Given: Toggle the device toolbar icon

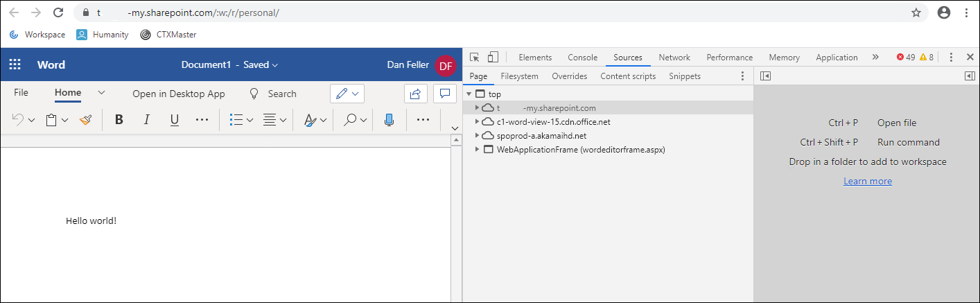Looking at the screenshot, I should [493, 58].
